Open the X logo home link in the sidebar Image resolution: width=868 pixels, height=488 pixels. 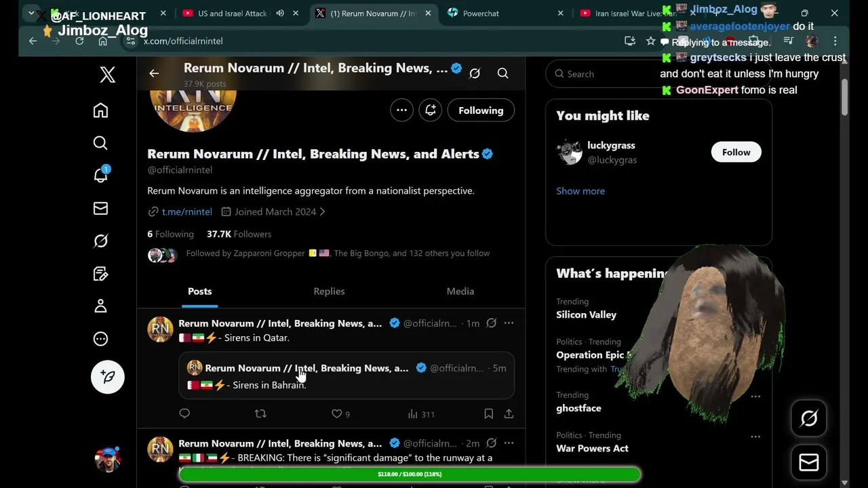107,75
